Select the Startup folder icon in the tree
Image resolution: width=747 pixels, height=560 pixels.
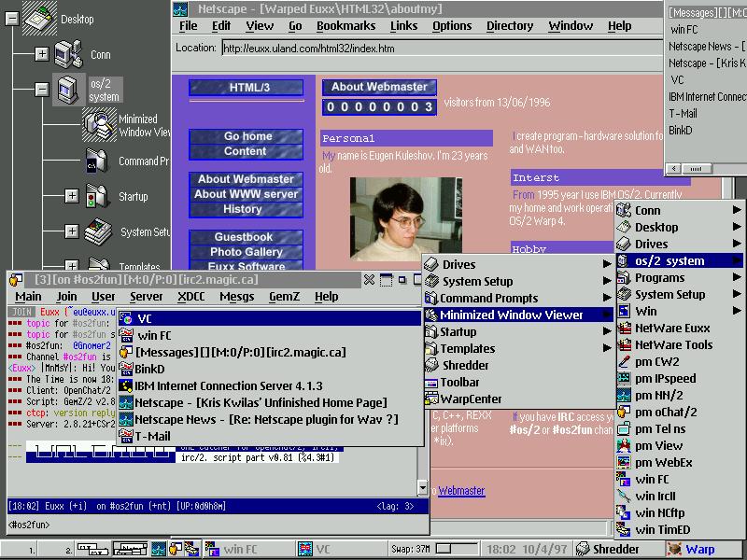pos(97,196)
